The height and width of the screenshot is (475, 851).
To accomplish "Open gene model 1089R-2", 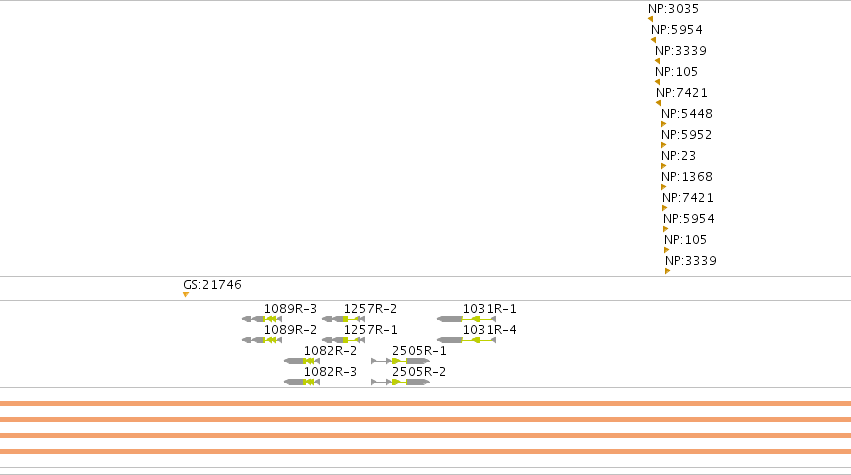I will point(262,340).
